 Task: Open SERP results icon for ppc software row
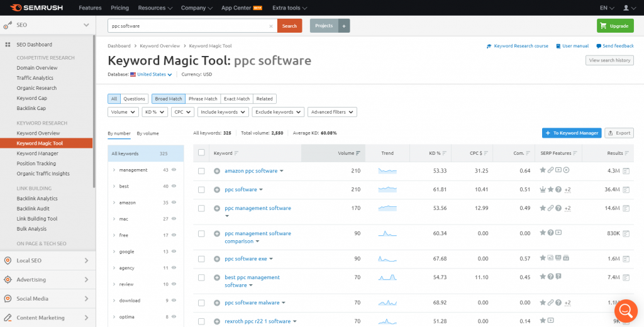(x=626, y=189)
